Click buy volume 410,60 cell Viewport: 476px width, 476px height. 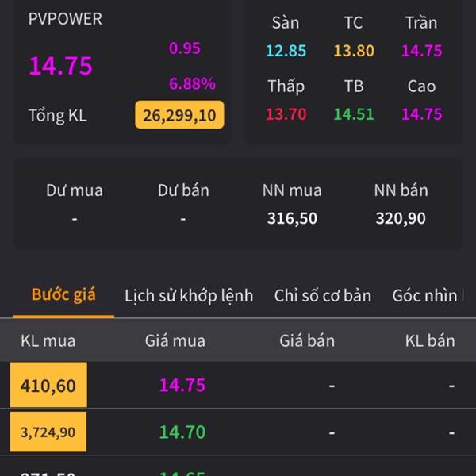tap(48, 385)
